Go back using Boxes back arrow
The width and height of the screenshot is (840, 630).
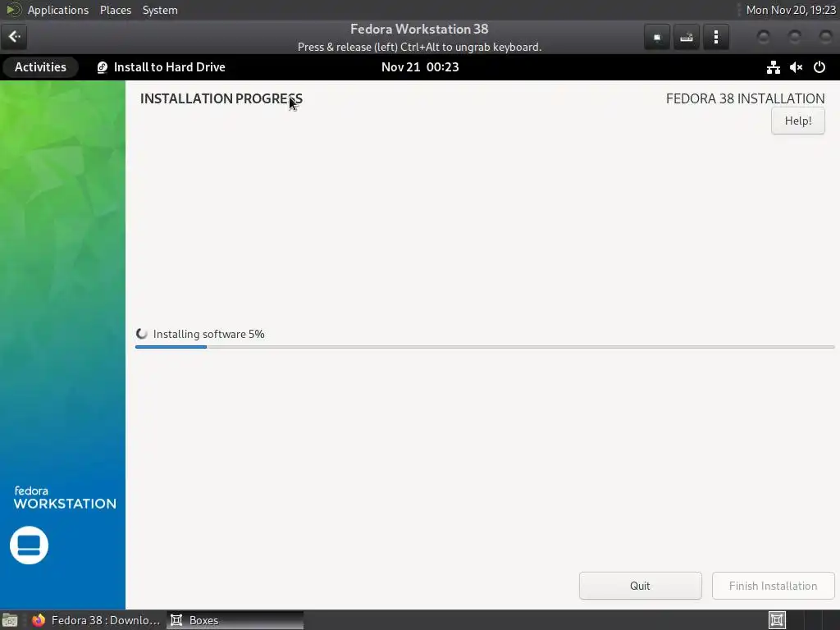point(14,37)
